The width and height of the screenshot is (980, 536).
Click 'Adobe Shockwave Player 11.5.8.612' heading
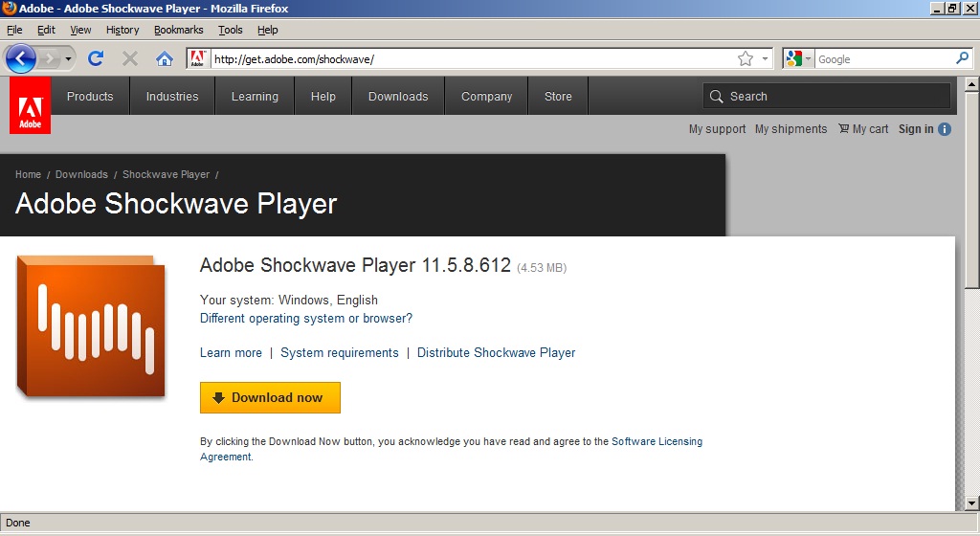point(355,265)
